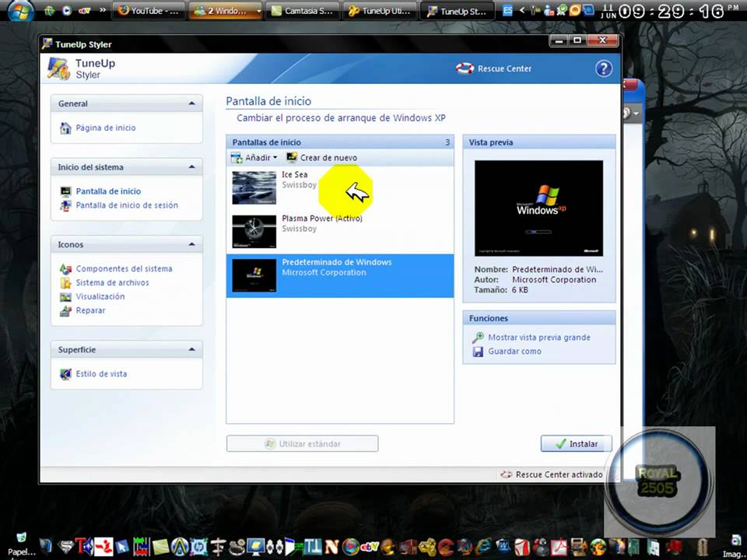Click the Estilo de vista icon

coord(65,374)
